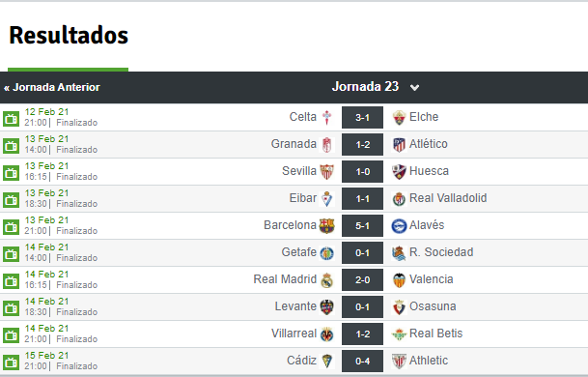Open the 0-4 Cádiz Athletic score
This screenshot has width=588, height=377.
[x=362, y=361]
